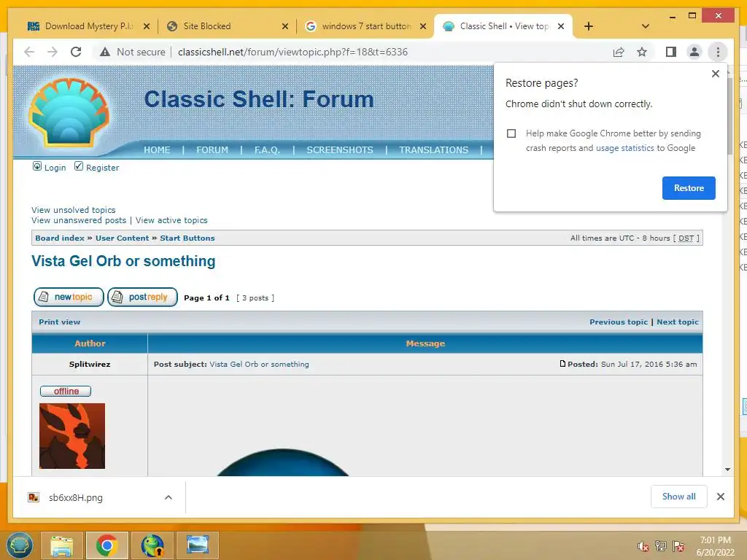Expand sb6xx8H.png download options arrow
This screenshot has height=560, width=747.
tap(169, 497)
